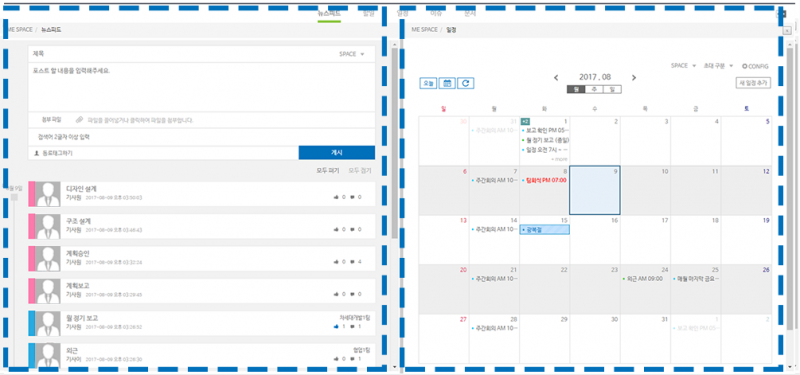Like the 월 정기 보고 post thumbs-up
800x375 pixels.
(336, 327)
